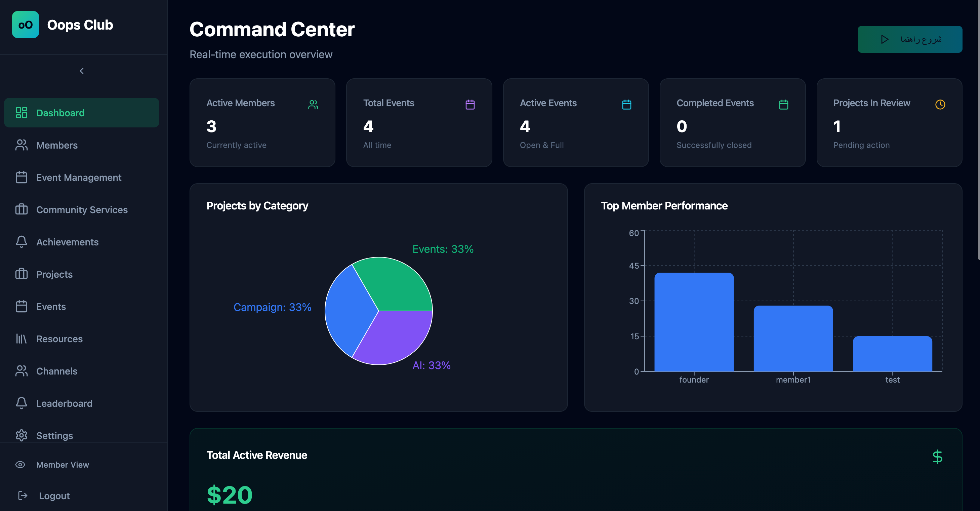
Task: Click the founder bar in performance chart
Action: 694,322
